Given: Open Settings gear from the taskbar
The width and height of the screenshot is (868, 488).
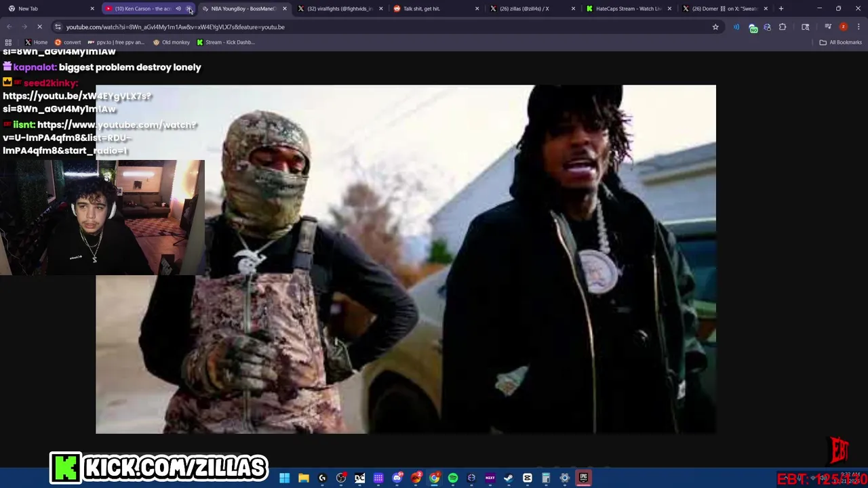Looking at the screenshot, I should coord(564,478).
